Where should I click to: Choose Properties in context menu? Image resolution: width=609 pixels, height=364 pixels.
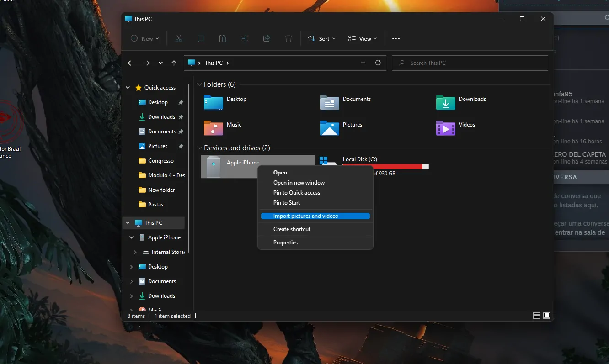pos(315,243)
